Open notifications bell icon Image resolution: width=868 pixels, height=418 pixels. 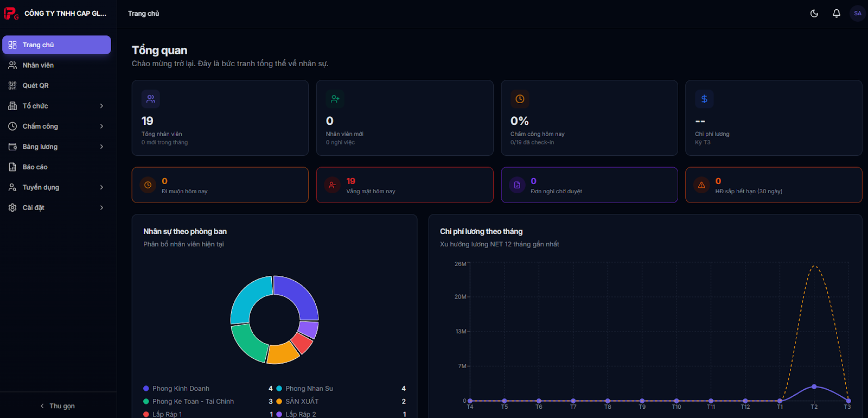pyautogui.click(x=837, y=14)
